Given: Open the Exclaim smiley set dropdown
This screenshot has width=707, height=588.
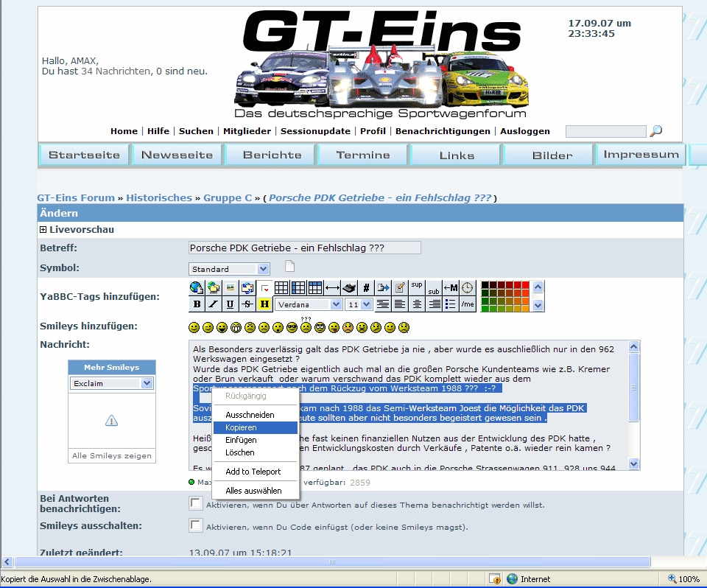Looking at the screenshot, I should pyautogui.click(x=111, y=383).
